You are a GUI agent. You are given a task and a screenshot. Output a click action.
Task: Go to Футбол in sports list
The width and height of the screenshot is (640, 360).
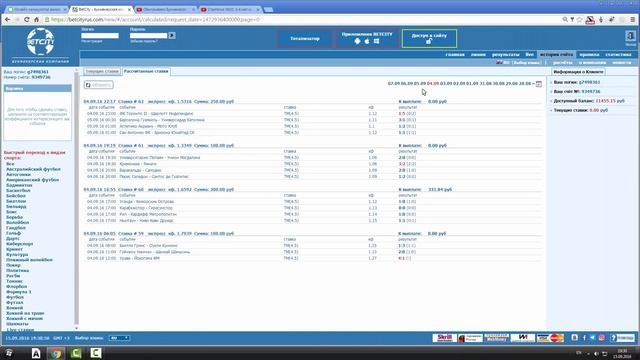[15, 297]
